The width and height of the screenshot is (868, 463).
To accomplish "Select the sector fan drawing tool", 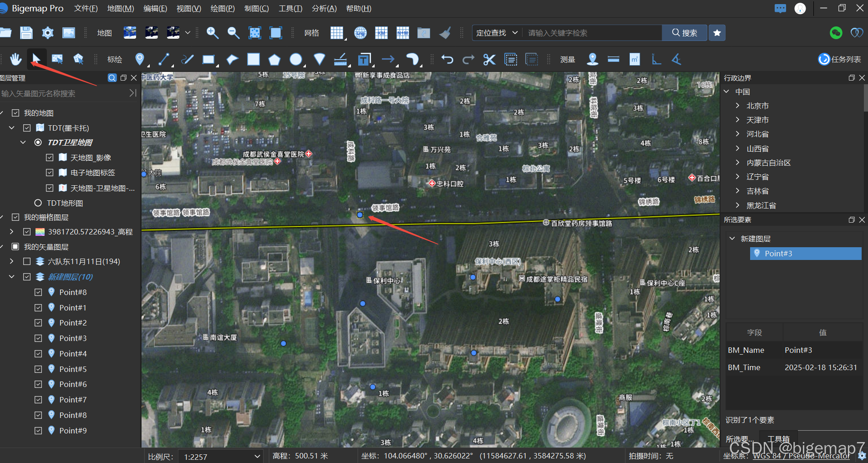I will click(x=320, y=59).
